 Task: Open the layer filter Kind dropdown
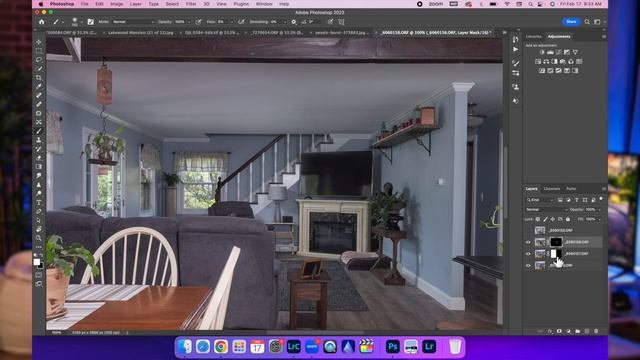540,200
